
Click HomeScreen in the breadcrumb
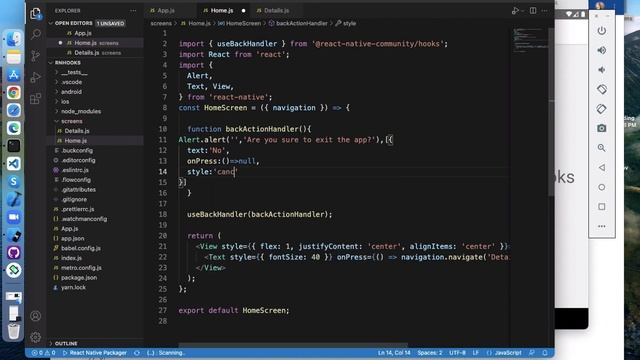(243, 23)
